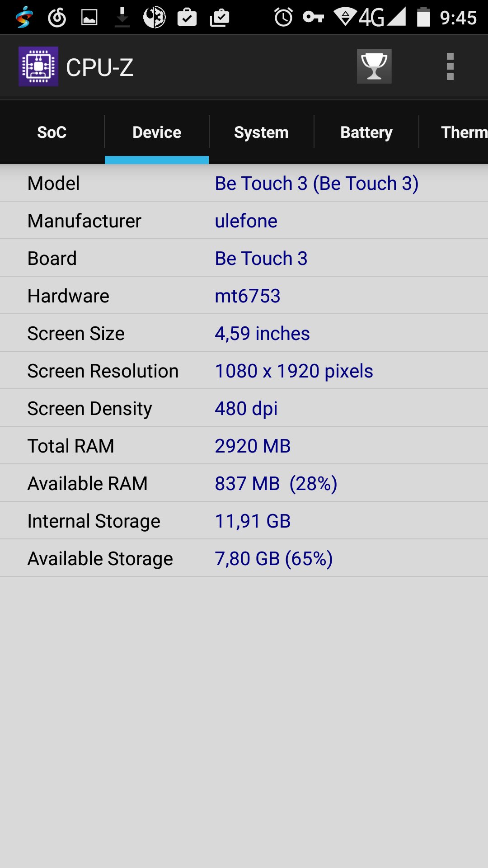Switch to the System tab
This screenshot has height=868, width=488.
(x=261, y=132)
